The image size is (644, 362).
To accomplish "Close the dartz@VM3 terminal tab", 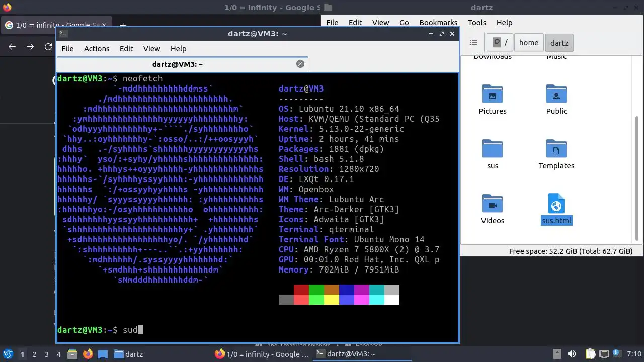I will click(x=300, y=64).
